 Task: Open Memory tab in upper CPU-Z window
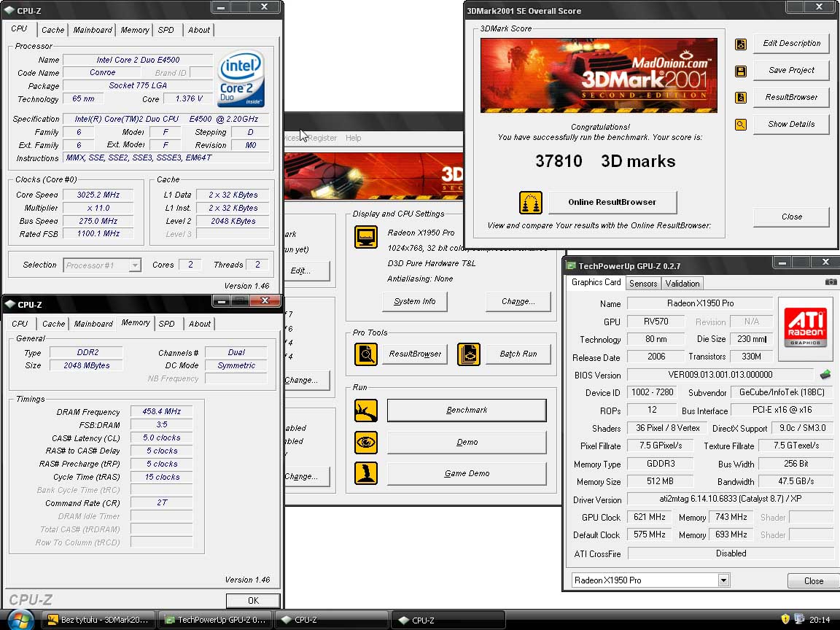(x=134, y=30)
